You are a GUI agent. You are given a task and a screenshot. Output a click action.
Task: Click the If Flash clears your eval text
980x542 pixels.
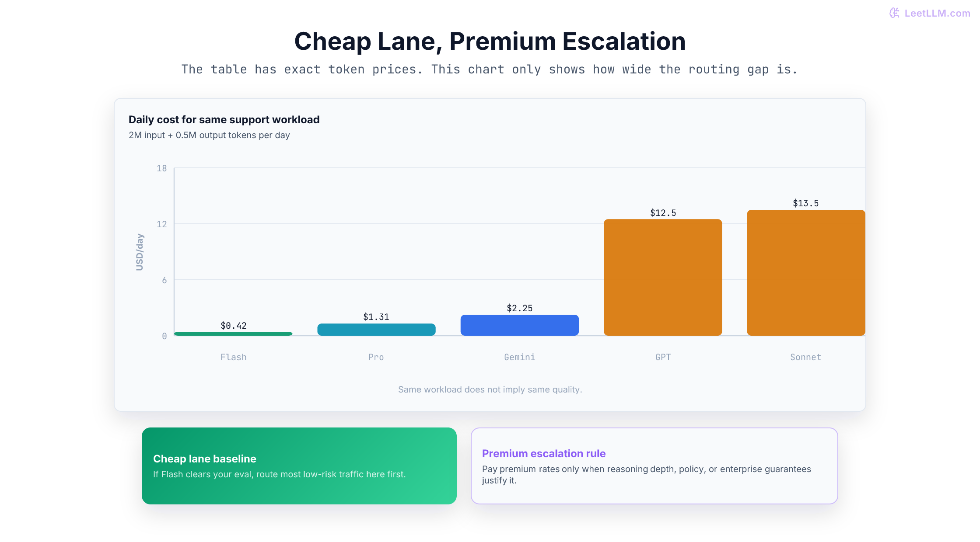280,474
